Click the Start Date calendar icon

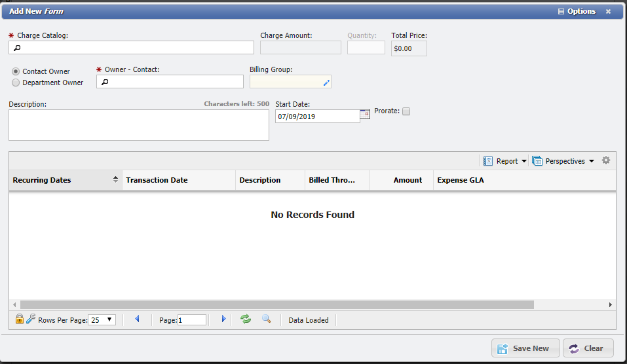point(366,114)
